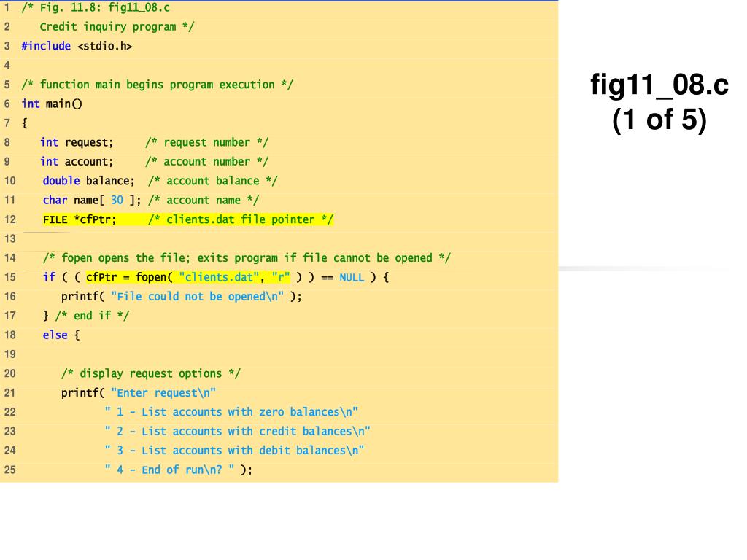Click the comment 'fopen opens the file; exits program'
747x560 pixels.
pos(169,258)
